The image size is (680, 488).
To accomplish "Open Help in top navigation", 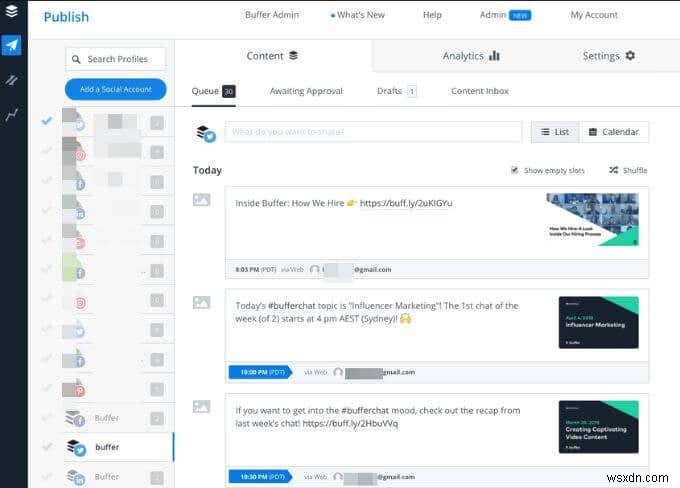I will pyautogui.click(x=432, y=15).
